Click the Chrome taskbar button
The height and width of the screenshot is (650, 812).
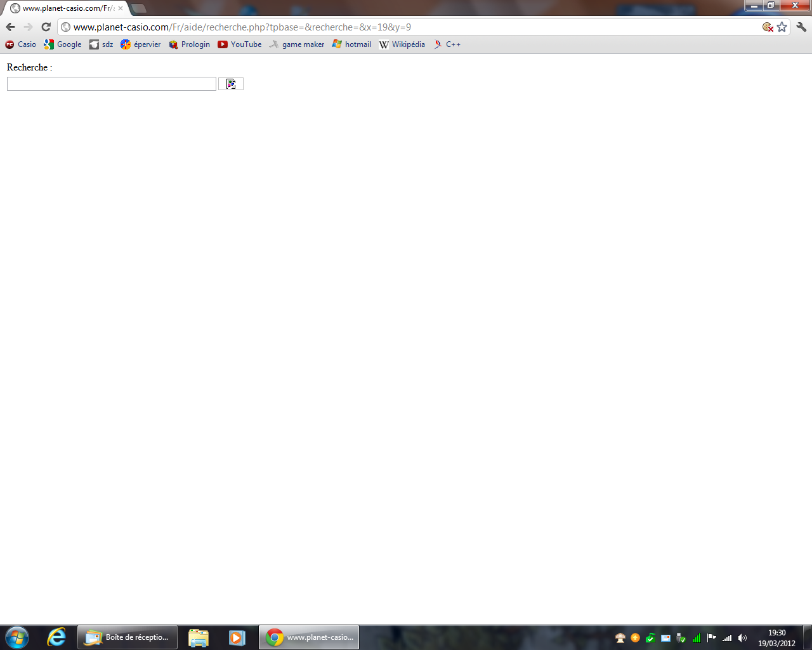(309, 637)
